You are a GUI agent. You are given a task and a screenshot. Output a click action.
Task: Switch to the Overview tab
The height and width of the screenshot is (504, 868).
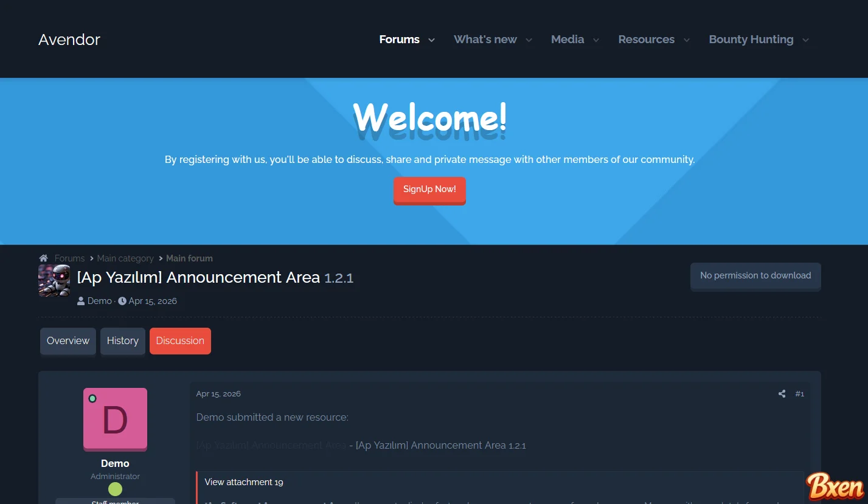click(x=68, y=341)
